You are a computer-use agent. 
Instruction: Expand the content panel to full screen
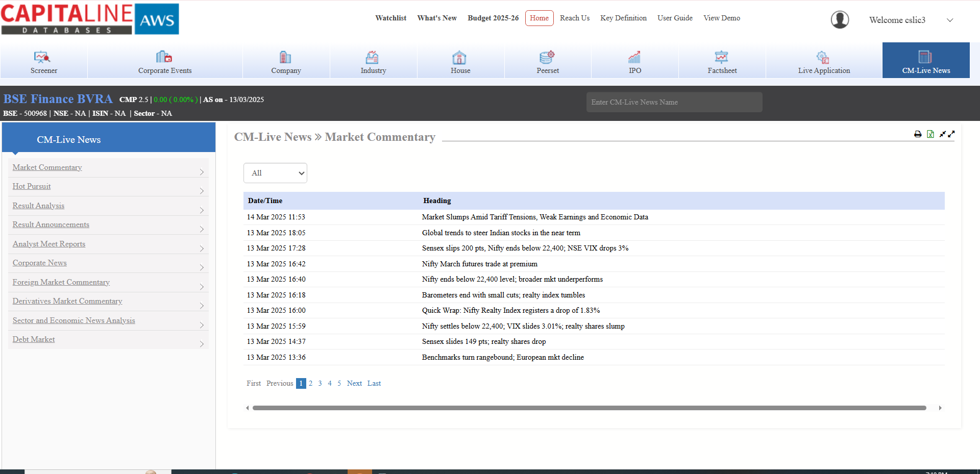[x=951, y=134]
